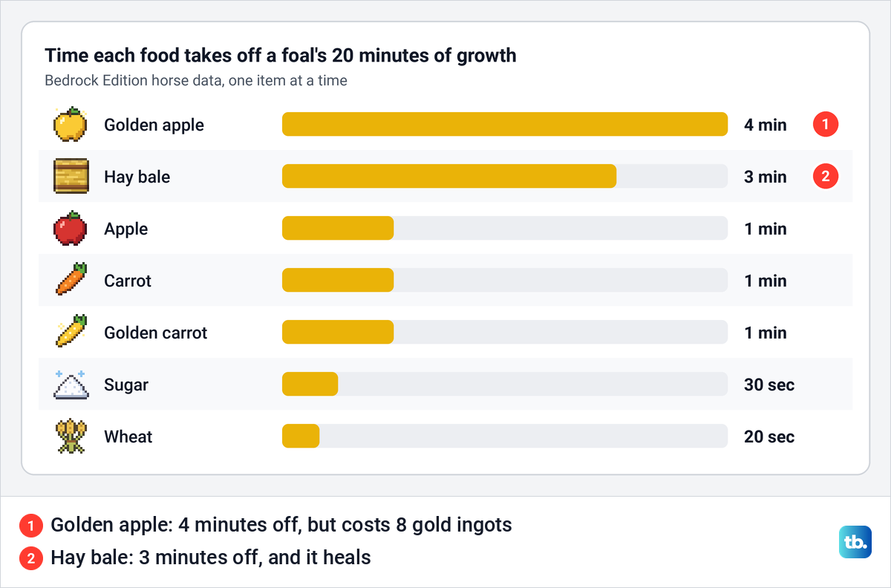The image size is (891, 588).
Task: Click red marker 2 beside Hay bale row
Action: 826,177
